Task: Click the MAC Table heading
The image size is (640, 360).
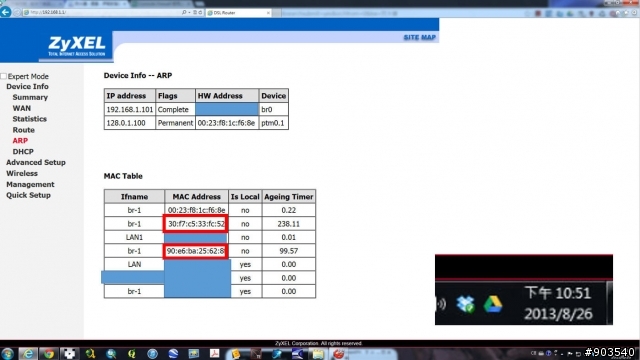Action: (123, 176)
